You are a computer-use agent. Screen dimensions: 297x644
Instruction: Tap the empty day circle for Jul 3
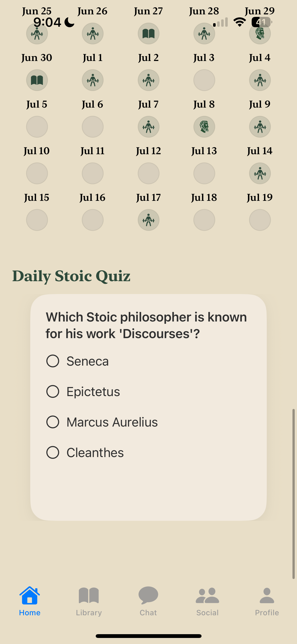coord(204,80)
